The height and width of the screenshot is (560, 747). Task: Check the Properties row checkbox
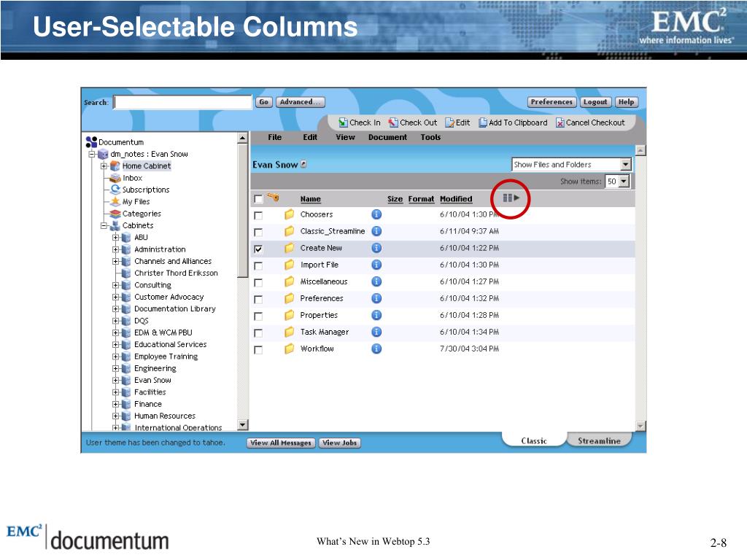(x=258, y=316)
